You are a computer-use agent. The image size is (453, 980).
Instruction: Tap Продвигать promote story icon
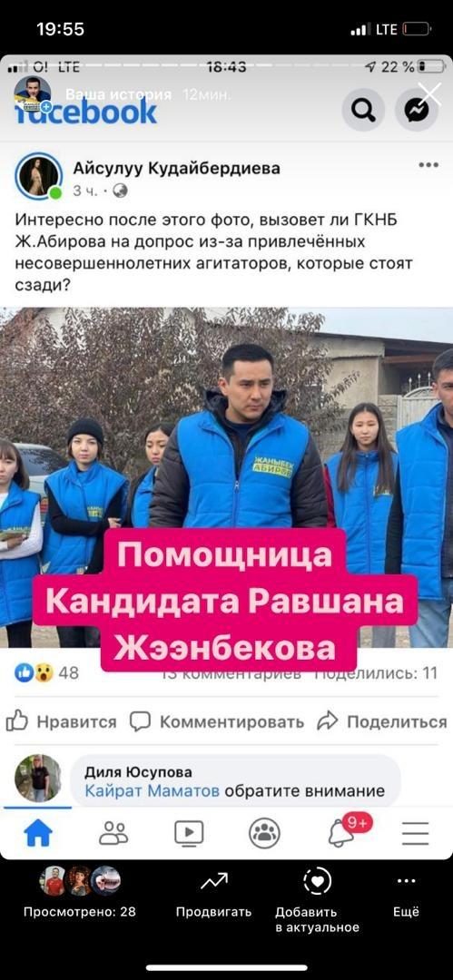click(213, 894)
